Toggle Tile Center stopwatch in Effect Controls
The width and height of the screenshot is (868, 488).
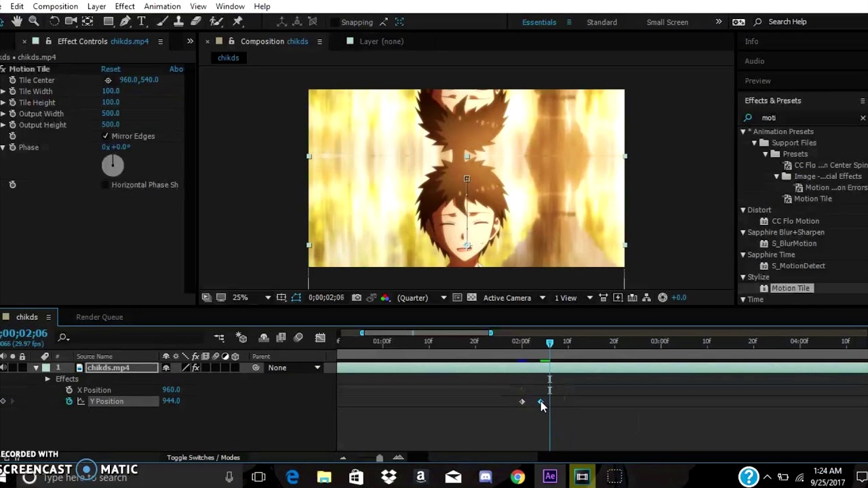point(12,80)
